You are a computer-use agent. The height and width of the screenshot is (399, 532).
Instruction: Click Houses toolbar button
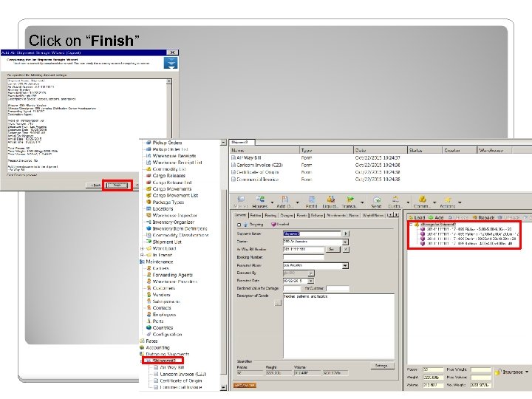click(260, 202)
